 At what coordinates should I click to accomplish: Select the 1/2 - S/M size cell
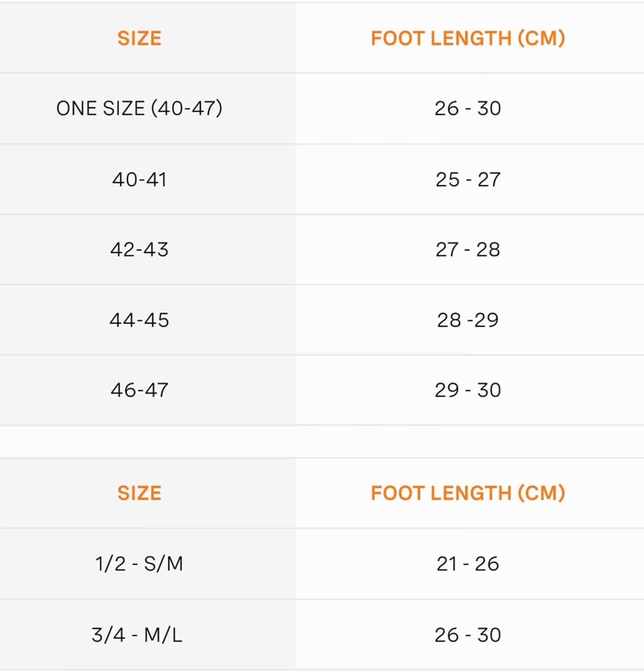pos(139,564)
